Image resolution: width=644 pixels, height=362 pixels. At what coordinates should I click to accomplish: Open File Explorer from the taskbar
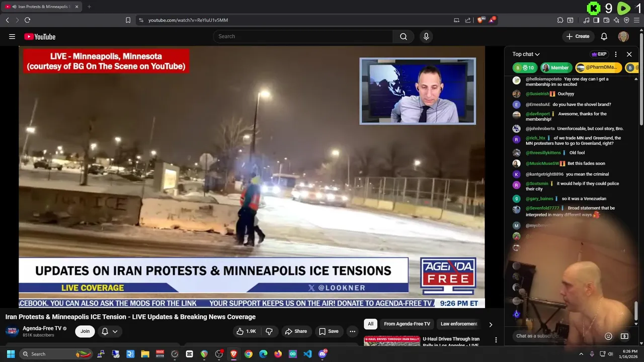coord(145,354)
